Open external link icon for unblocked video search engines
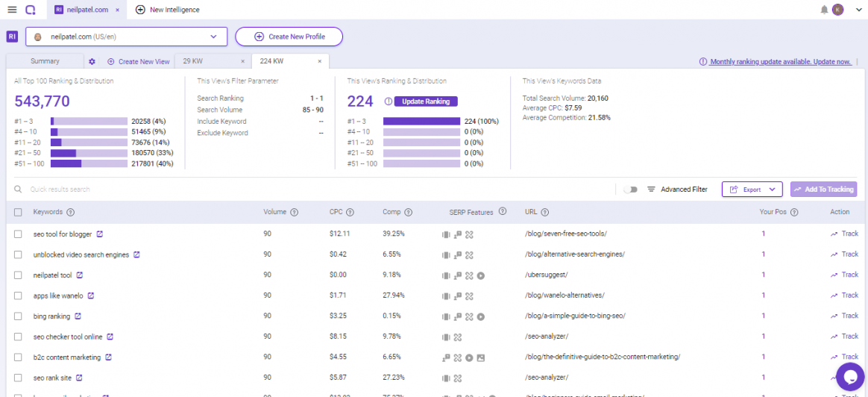Screen dimensions: 868x397 pyautogui.click(x=136, y=254)
